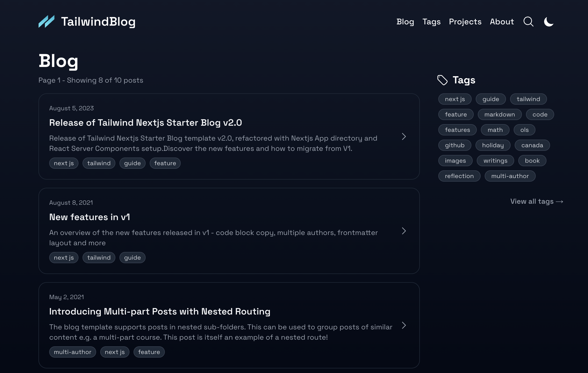
Task: Open the About page link
Action: [x=502, y=22]
